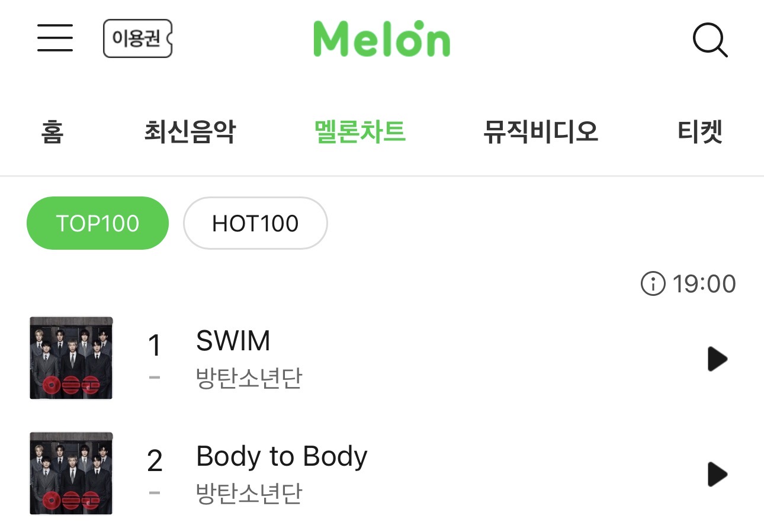Viewport: 764px width, 532px height.
Task: Go to the 홈 tab
Action: (x=52, y=131)
